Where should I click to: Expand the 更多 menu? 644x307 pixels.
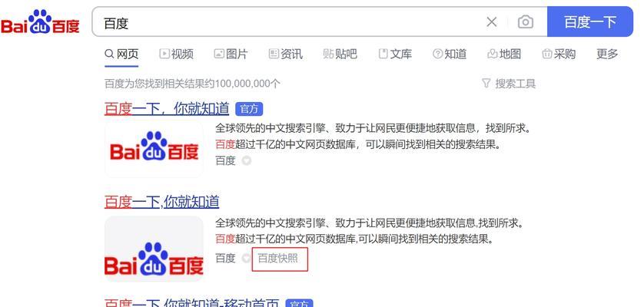607,54
